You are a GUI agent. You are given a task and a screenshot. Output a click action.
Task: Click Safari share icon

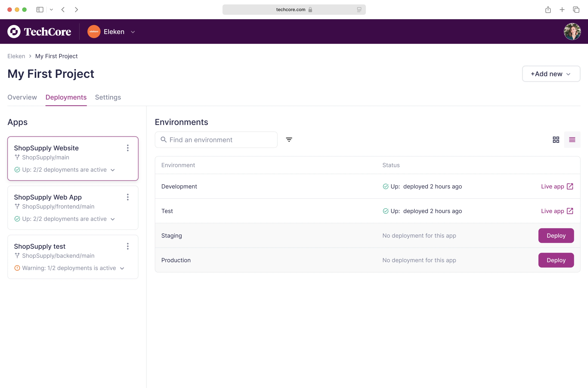pyautogui.click(x=548, y=10)
